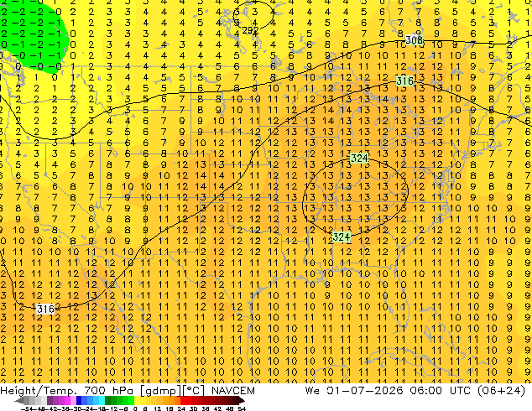Screen dimensions: 532x411
Task: Select the green-boxed 316 contour label
Action: [x=404, y=81]
